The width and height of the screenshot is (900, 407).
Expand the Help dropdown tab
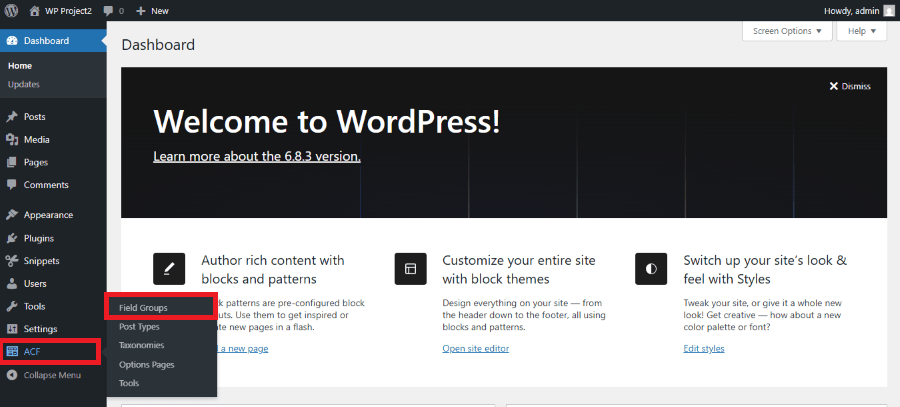tap(862, 31)
